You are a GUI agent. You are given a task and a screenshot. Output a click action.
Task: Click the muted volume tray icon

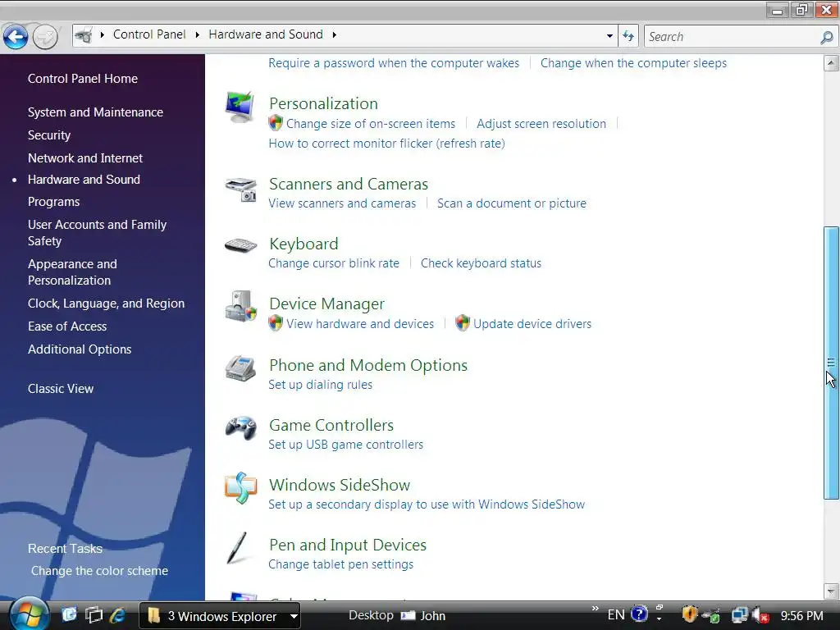761,615
